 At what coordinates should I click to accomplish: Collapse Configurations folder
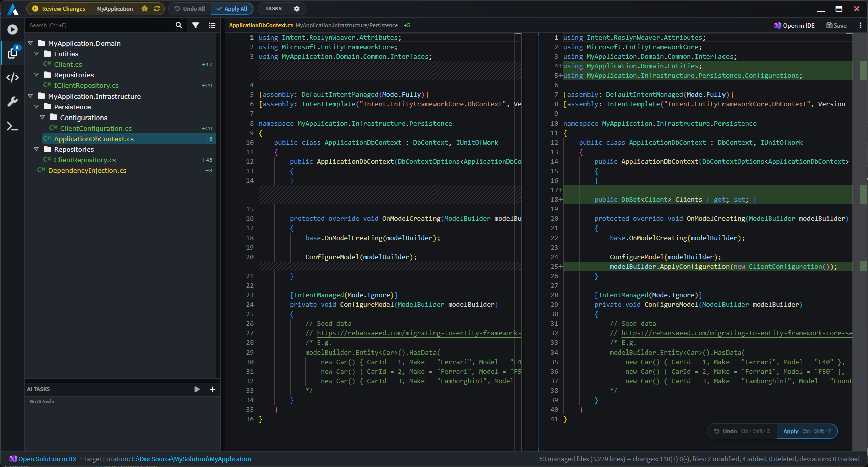(x=42, y=118)
